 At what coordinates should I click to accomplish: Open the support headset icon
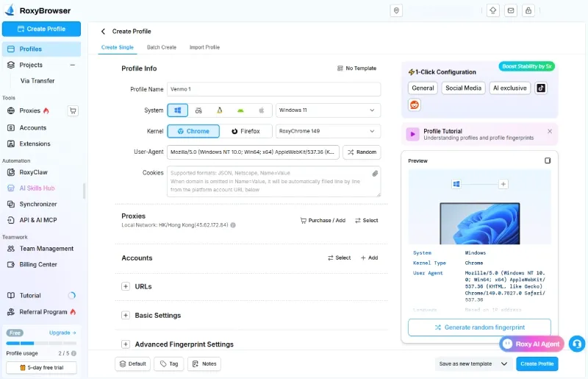tap(577, 344)
